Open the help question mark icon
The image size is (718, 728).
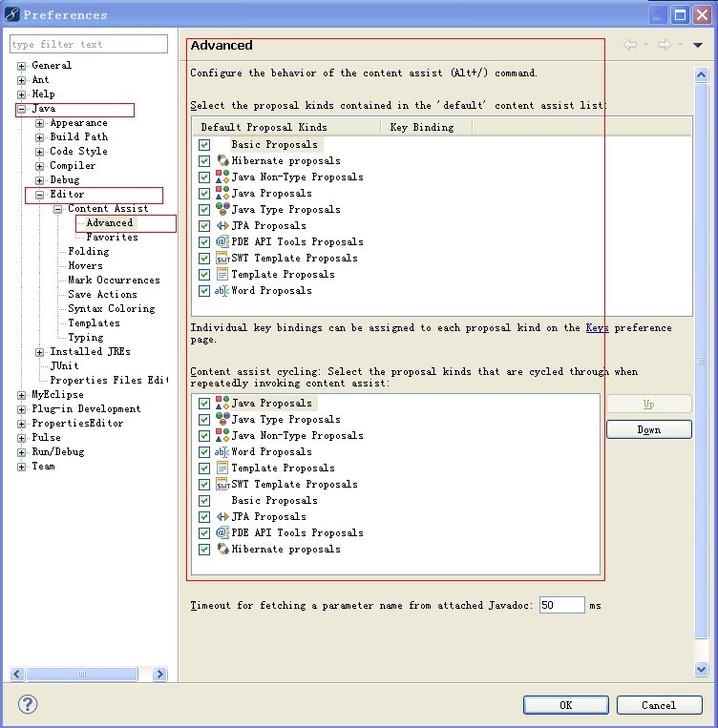[x=28, y=704]
